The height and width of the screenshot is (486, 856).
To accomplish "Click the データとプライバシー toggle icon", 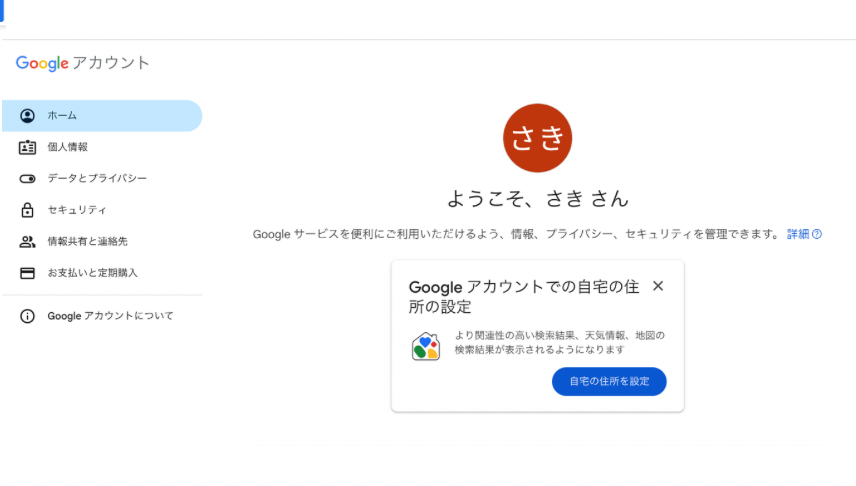I will [x=27, y=179].
